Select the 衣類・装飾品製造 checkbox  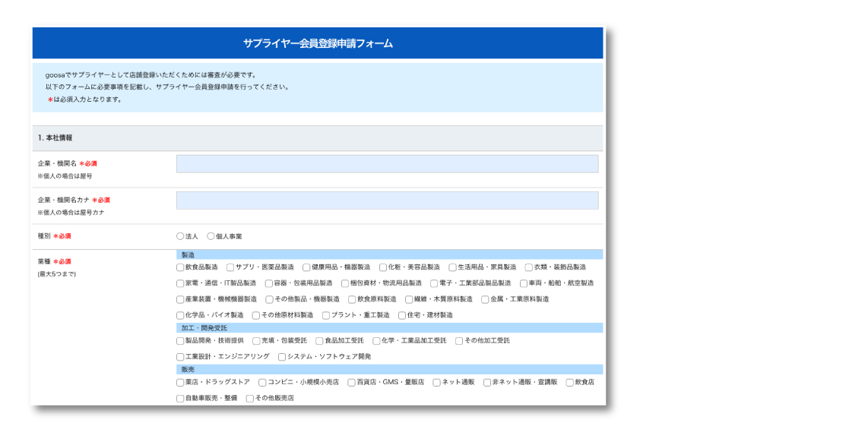[529, 267]
